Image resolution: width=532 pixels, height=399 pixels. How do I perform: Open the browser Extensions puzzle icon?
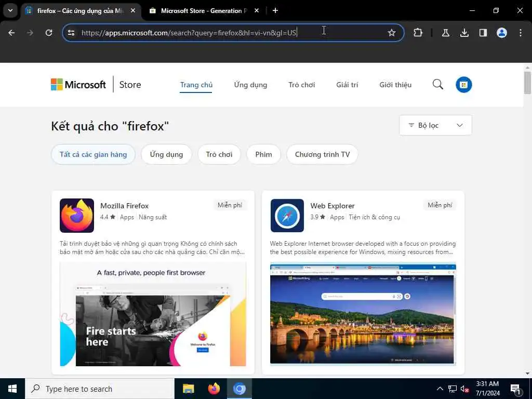418,33
